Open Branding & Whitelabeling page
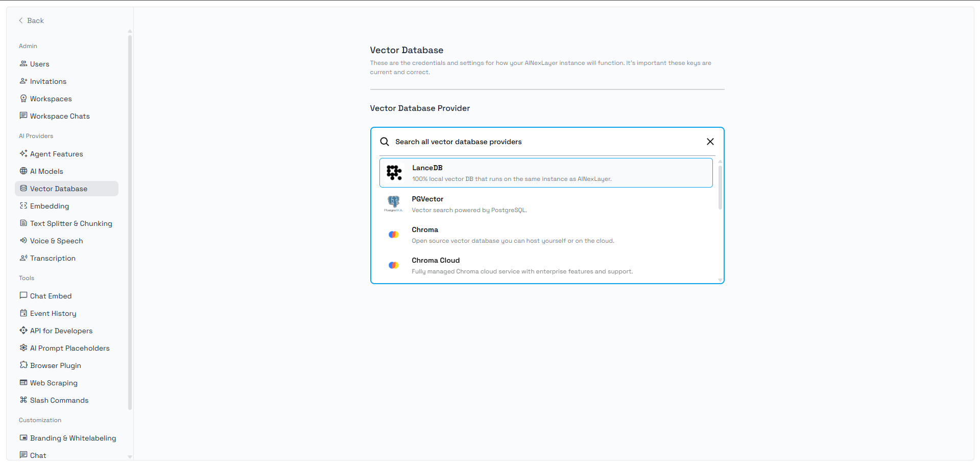Viewport: 980px width, 462px height. [73, 438]
